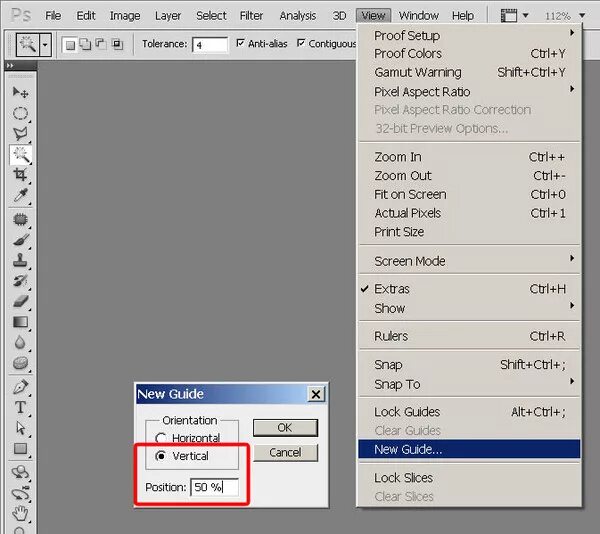Select Vertical orientation radio button
Image resolution: width=600 pixels, height=534 pixels.
tap(161, 456)
